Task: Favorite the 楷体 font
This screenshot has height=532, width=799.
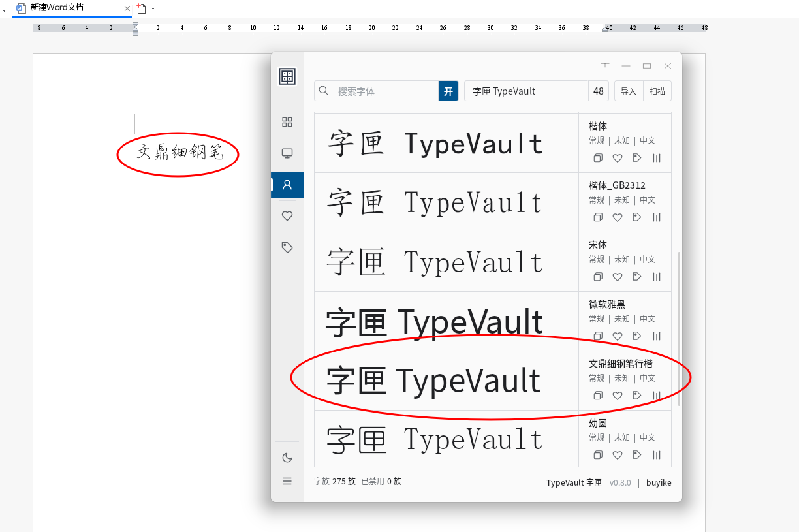Action: click(618, 158)
